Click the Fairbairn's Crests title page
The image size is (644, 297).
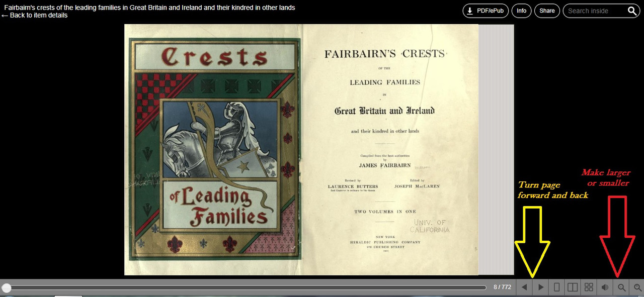click(390, 149)
